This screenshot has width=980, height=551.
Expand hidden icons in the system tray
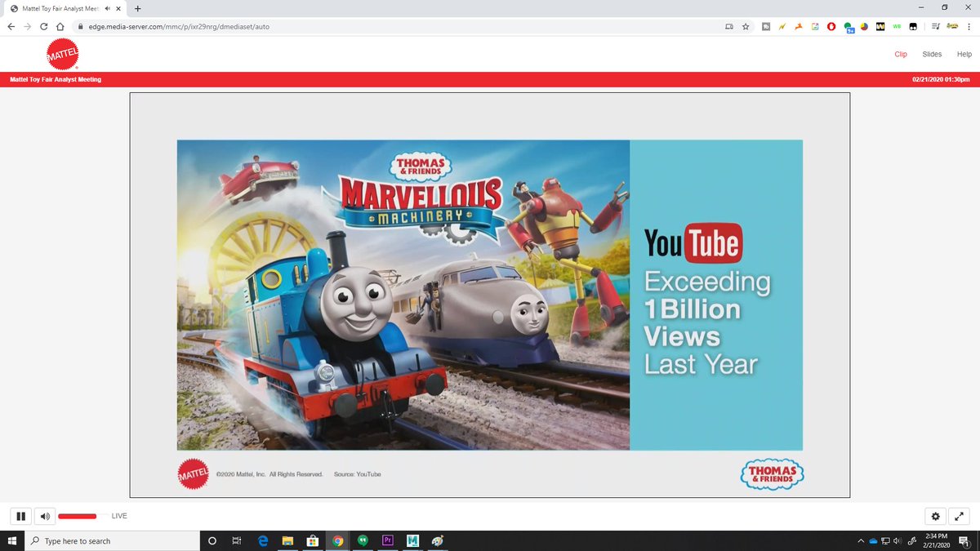[860, 540]
